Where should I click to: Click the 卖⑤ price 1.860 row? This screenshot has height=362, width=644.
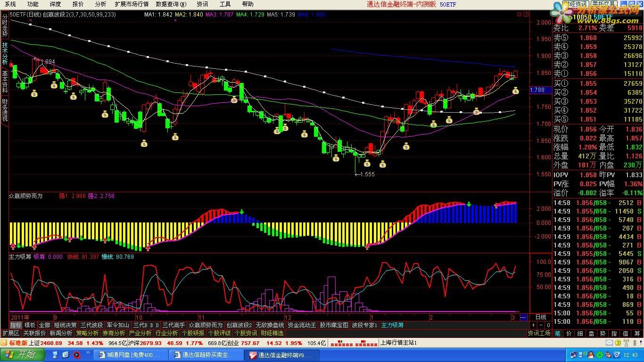pos(598,38)
